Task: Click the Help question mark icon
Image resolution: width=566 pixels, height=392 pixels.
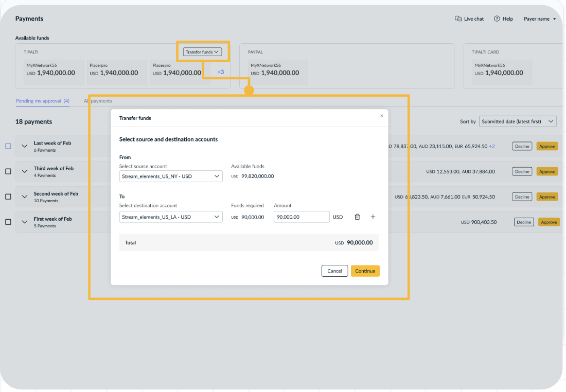Action: pos(497,19)
